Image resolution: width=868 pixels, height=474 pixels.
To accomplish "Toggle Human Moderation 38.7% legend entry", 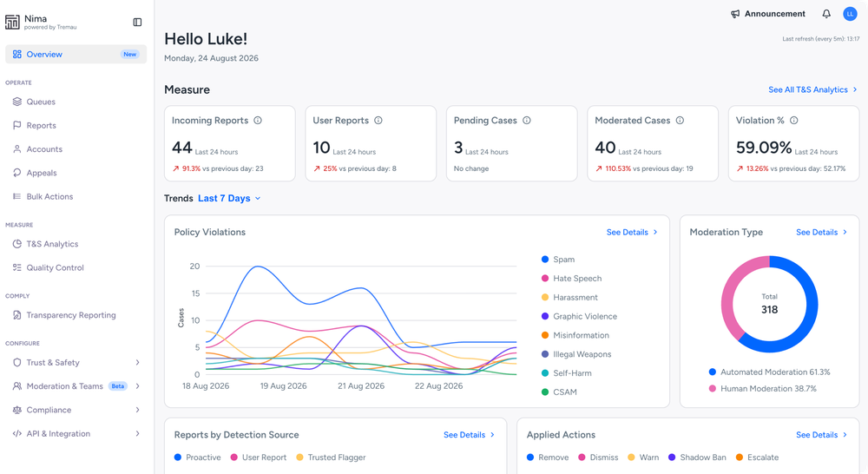I will (x=763, y=389).
